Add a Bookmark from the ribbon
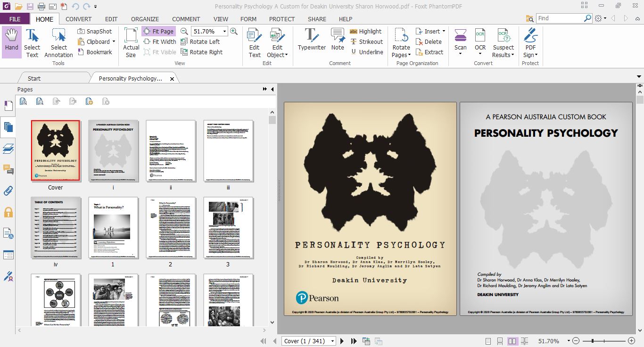The height and width of the screenshot is (347, 644). click(95, 52)
